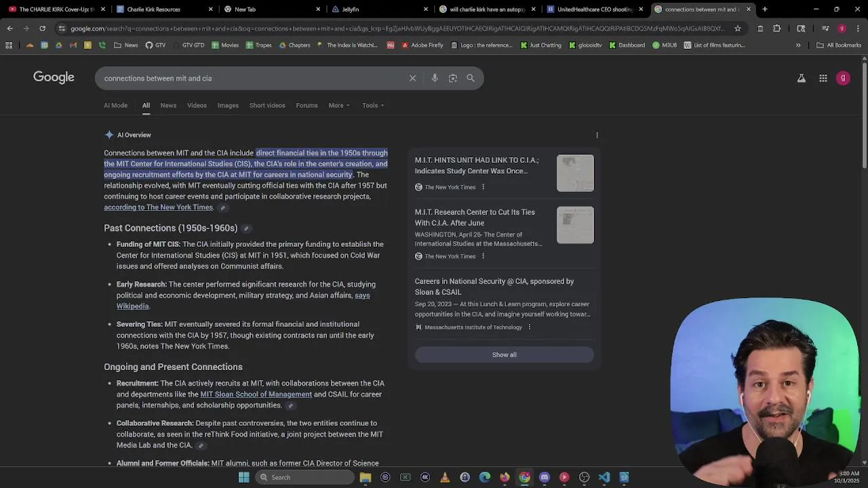Open the MIT Sloan School of Management link
This screenshot has height=488, width=868.
pyautogui.click(x=256, y=394)
